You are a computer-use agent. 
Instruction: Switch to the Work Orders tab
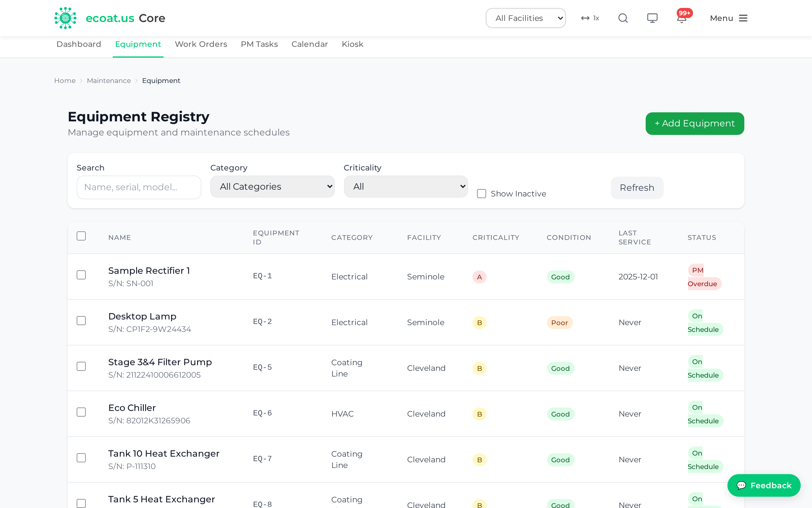(201, 44)
